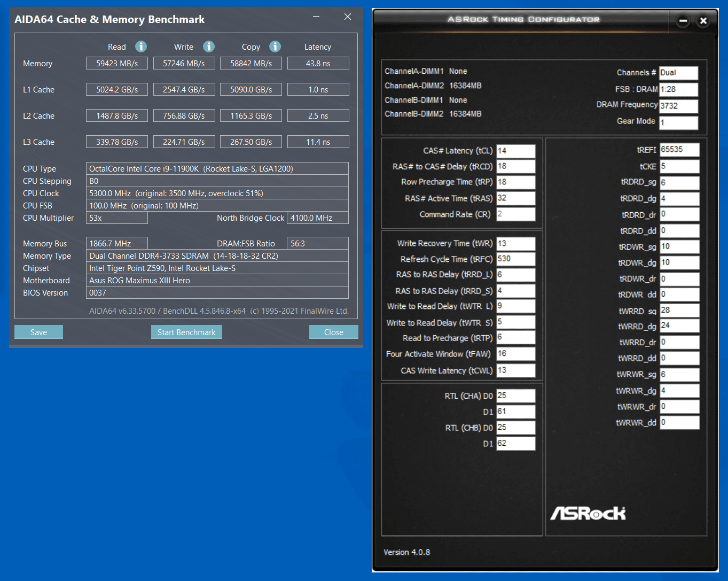
Task: Click the ChannelB-DIMM2 16384MB entry
Action: pyautogui.click(x=433, y=114)
